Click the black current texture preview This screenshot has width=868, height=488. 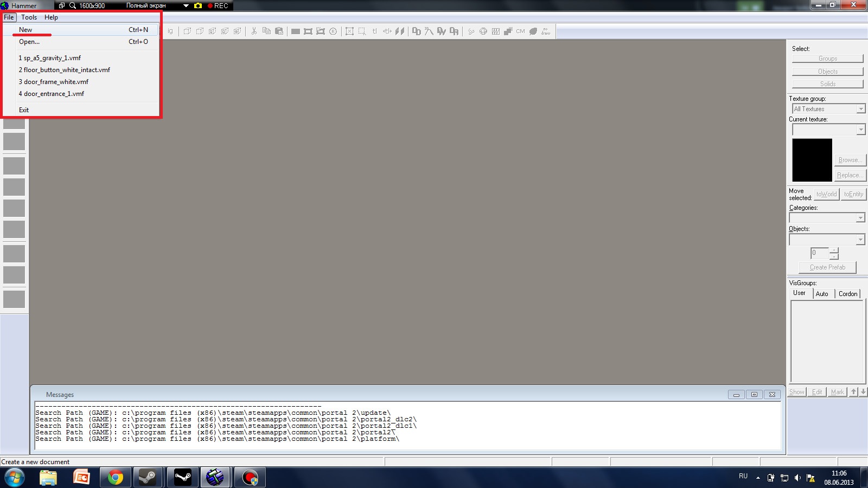[x=812, y=160]
